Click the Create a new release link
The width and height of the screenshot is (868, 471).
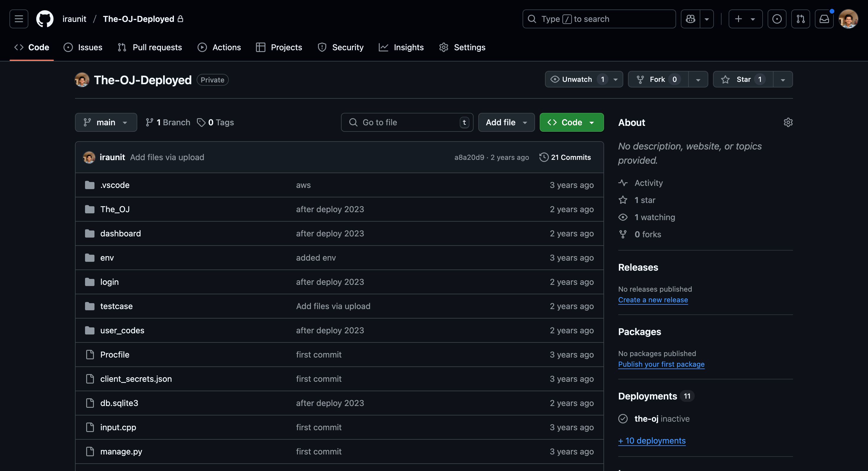point(653,300)
